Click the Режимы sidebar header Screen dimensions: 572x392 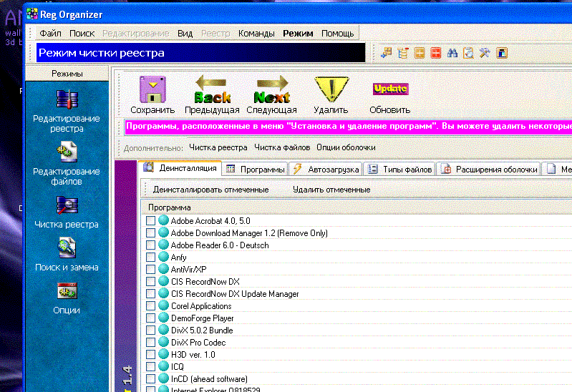pyautogui.click(x=67, y=74)
